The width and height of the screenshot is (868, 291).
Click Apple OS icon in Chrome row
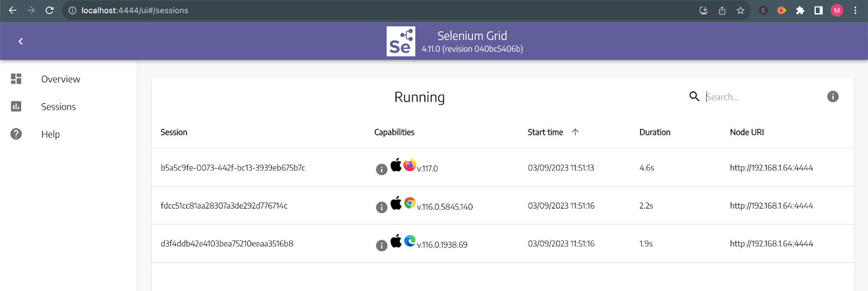coord(396,203)
